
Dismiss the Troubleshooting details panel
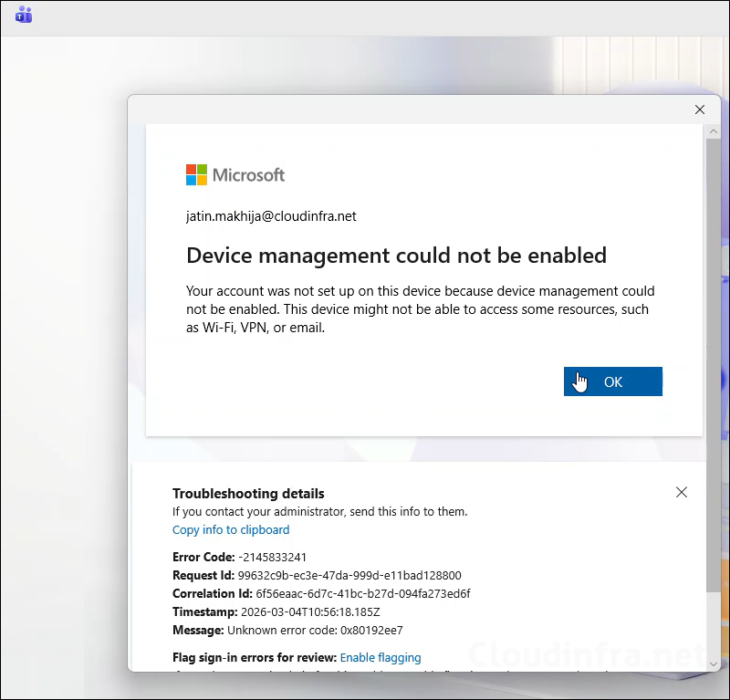pos(682,492)
